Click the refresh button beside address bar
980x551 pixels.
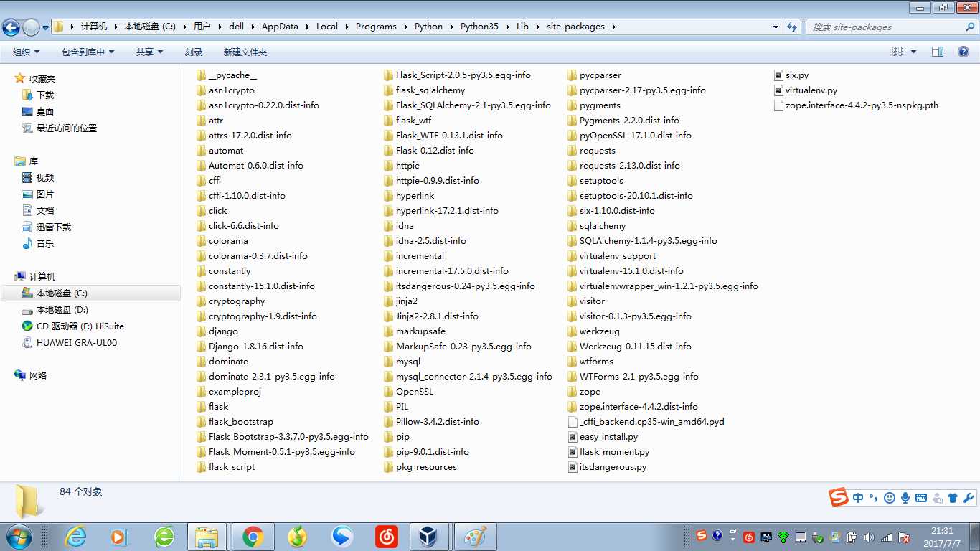tap(793, 27)
